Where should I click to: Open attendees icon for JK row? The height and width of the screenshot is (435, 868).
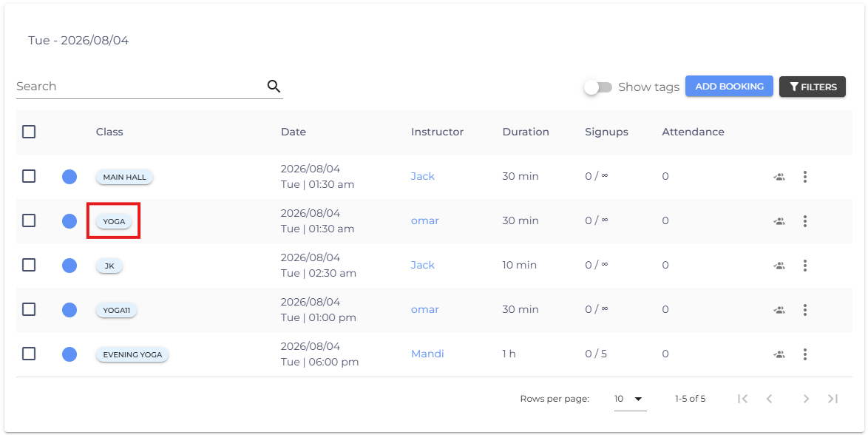[779, 266]
